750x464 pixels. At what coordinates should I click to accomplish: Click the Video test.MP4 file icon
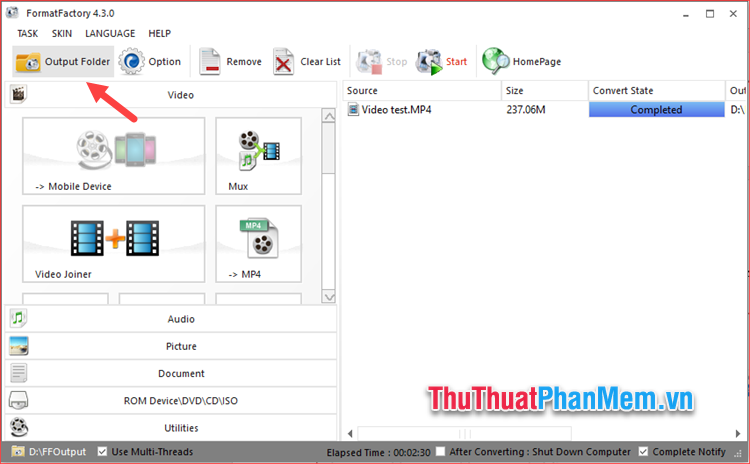pos(353,110)
